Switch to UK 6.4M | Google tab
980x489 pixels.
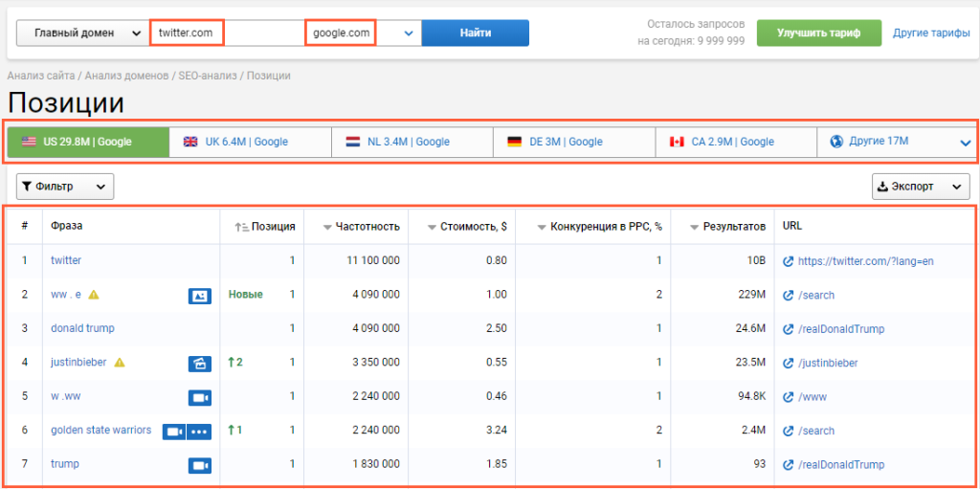(x=251, y=142)
